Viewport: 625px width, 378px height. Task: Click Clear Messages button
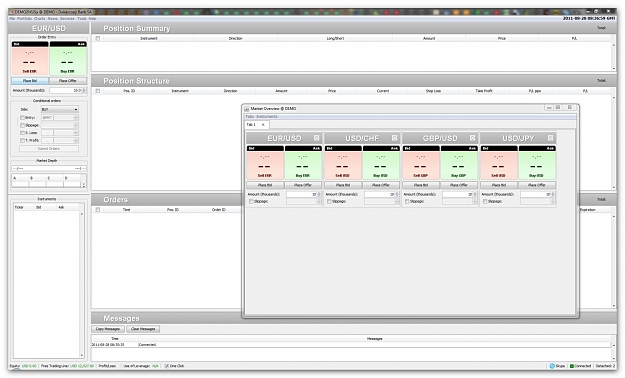point(143,329)
